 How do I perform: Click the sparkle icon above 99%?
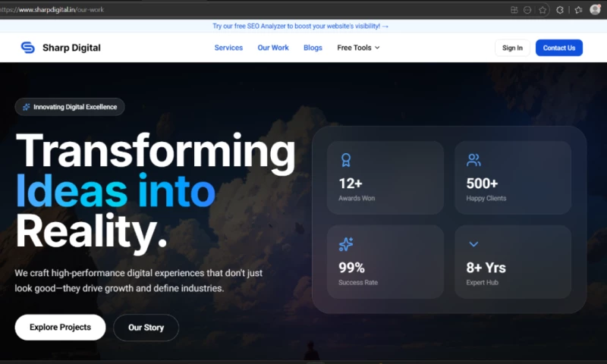click(x=346, y=244)
